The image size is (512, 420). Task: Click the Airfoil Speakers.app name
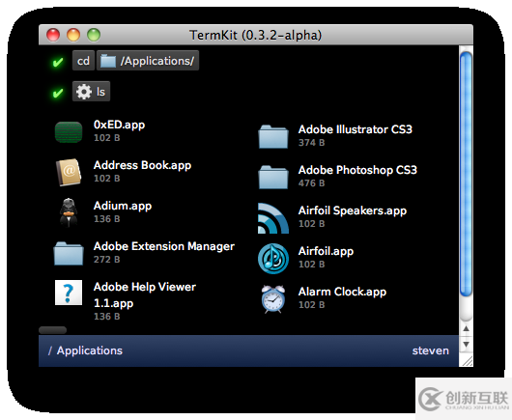click(x=353, y=210)
